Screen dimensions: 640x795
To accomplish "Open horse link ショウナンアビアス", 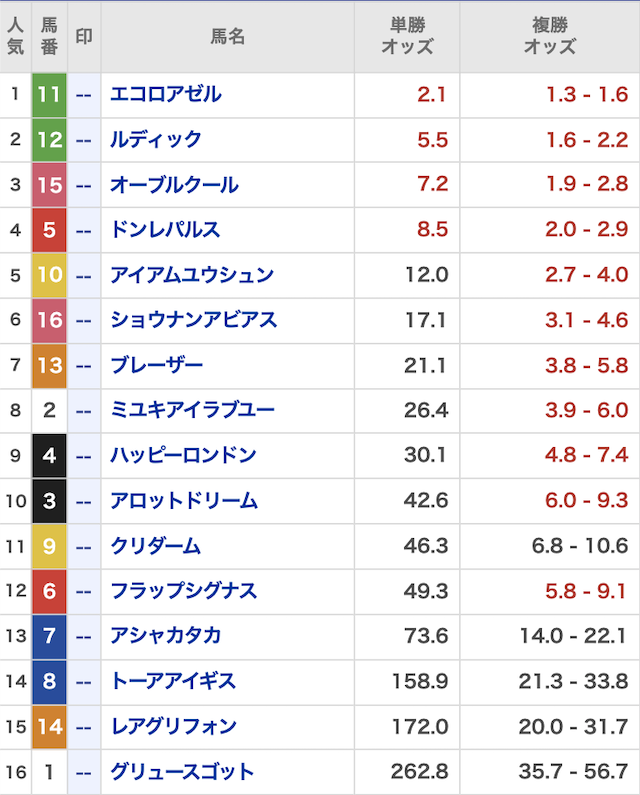I will pyautogui.click(x=193, y=320).
